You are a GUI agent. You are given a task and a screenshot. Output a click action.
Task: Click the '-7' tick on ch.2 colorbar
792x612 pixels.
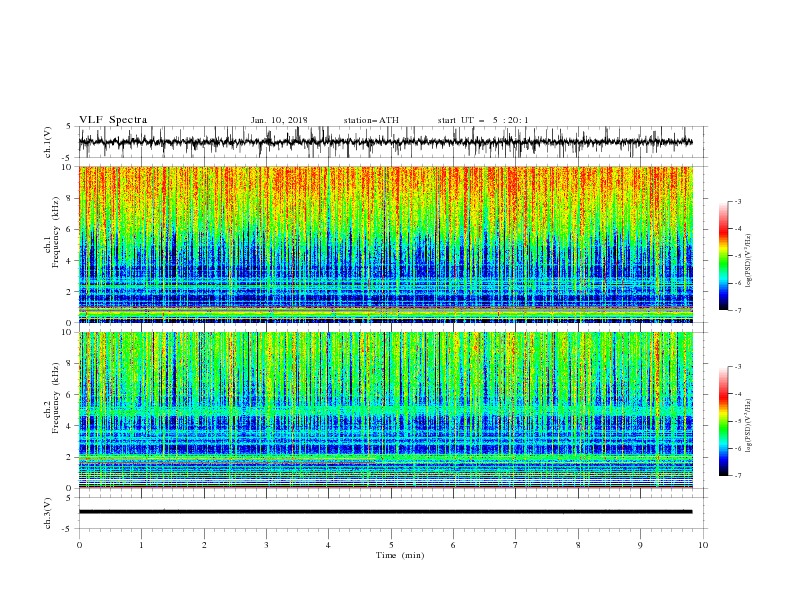pyautogui.click(x=737, y=476)
